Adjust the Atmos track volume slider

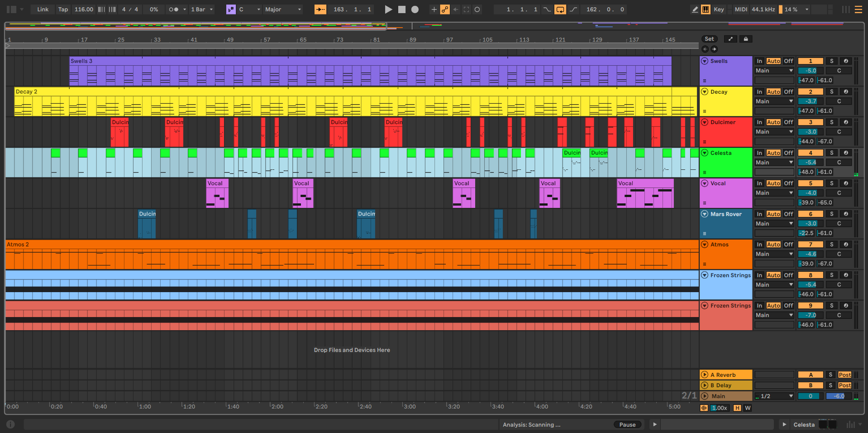(810, 254)
